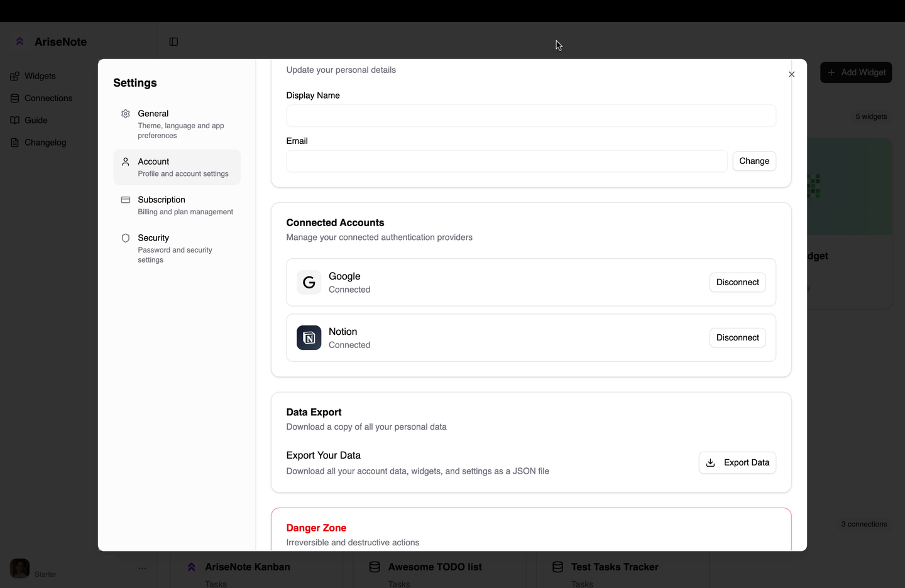Open the Subscription settings tab

click(177, 205)
